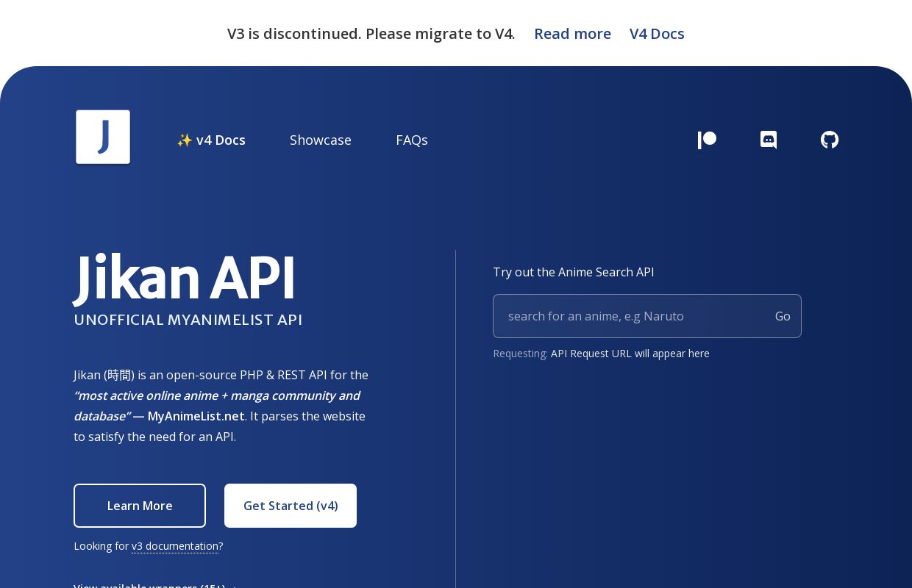Click 'API Request URL will appear here' text
The height and width of the screenshot is (588, 912).
click(630, 354)
